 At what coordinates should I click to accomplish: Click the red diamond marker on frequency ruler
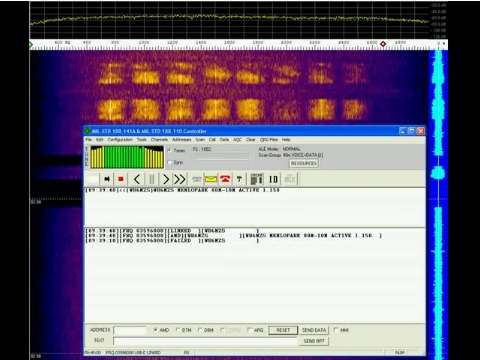(383, 44)
